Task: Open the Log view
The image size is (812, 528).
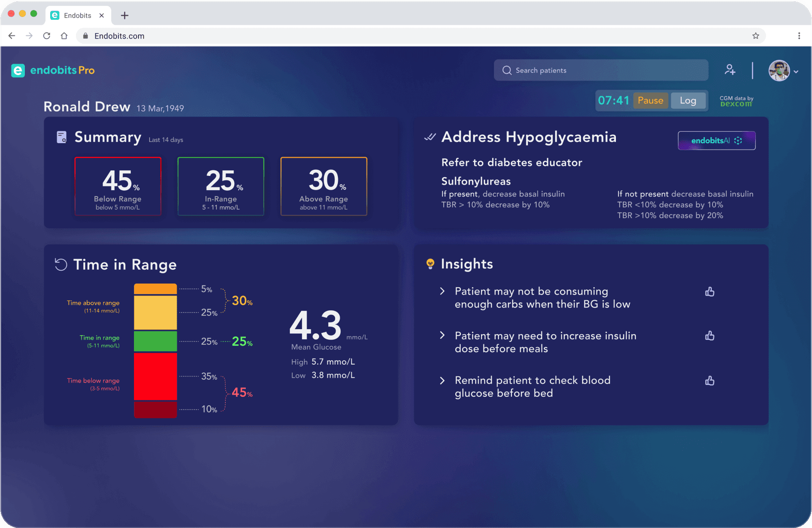Action: (x=688, y=100)
